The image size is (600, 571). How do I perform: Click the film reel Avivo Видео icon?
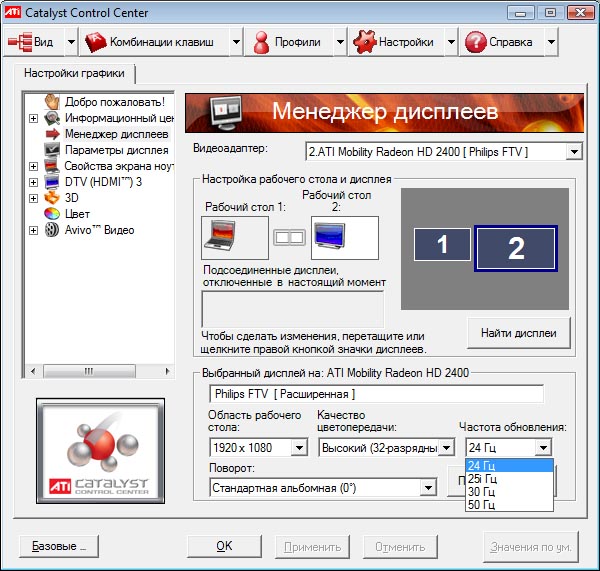pyautogui.click(x=52, y=230)
